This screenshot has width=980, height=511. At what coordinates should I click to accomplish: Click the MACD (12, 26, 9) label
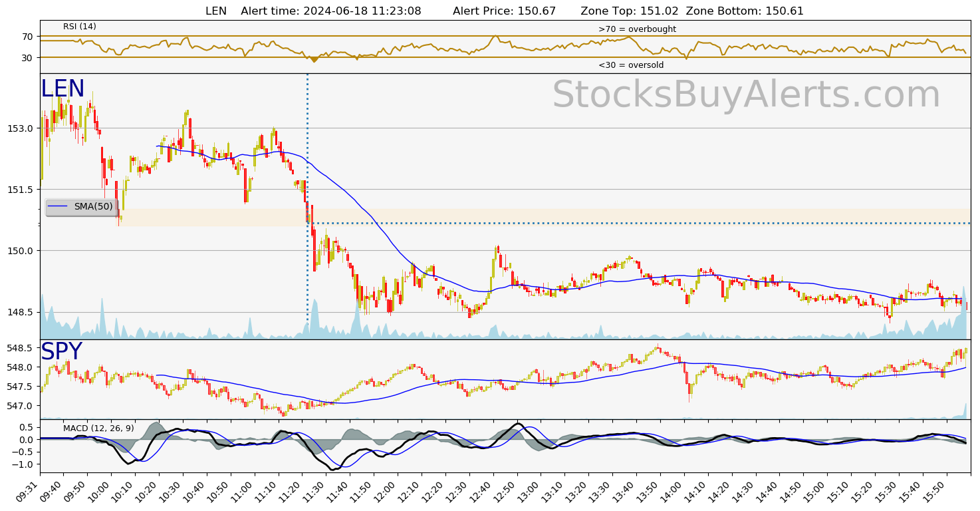(98, 428)
